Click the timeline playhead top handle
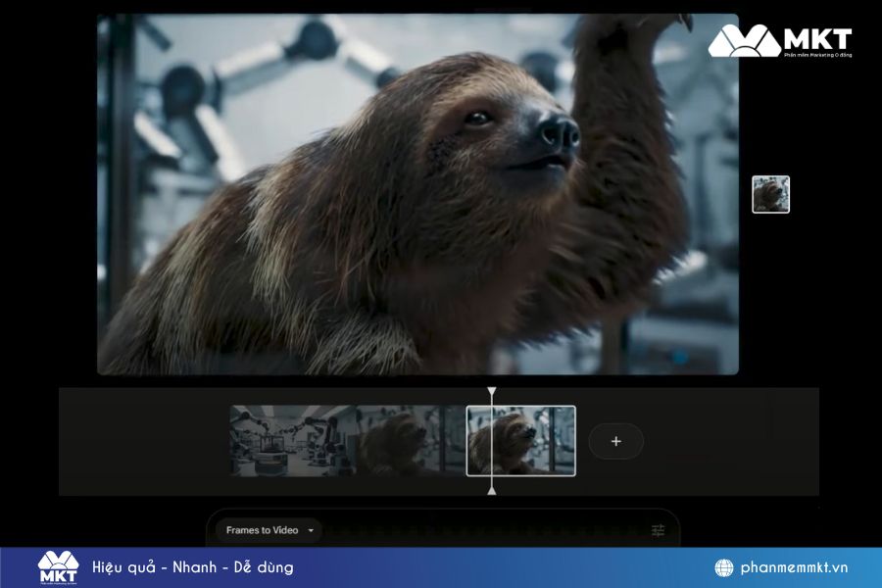Viewport: 882px width, 588px height. [492, 392]
